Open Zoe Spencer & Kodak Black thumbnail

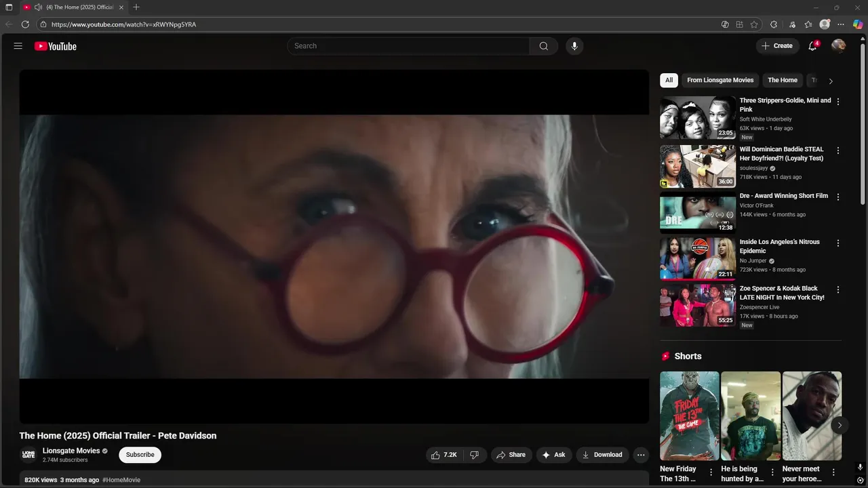698,305
